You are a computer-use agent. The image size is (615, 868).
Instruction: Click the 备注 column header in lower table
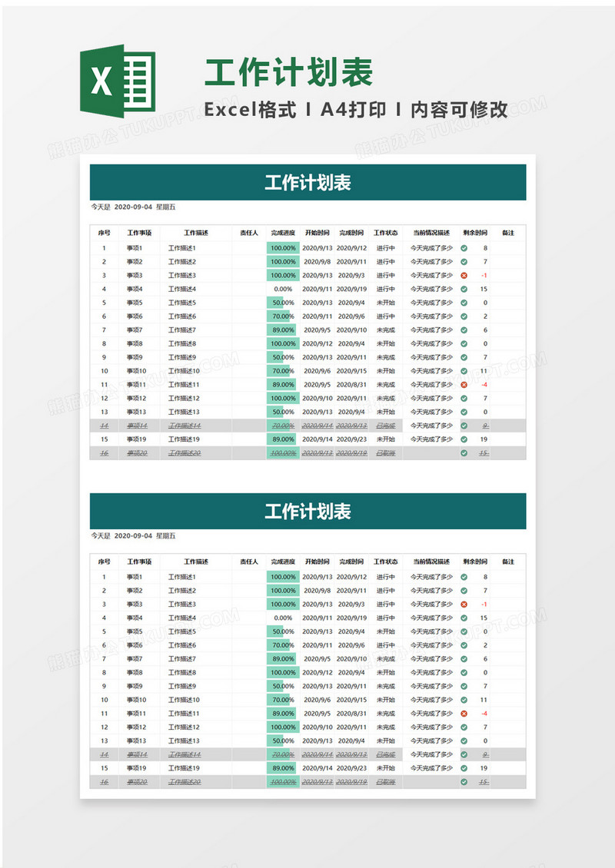point(508,562)
